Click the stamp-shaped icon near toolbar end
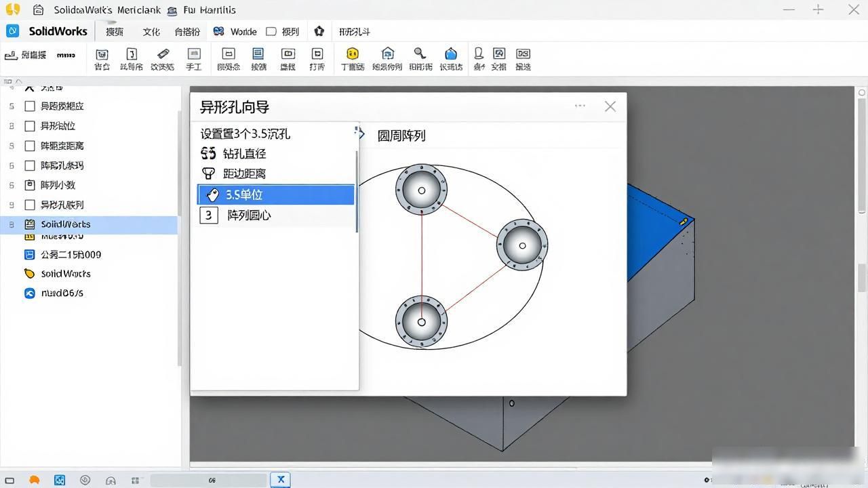This screenshot has width=868, height=488. (x=479, y=54)
